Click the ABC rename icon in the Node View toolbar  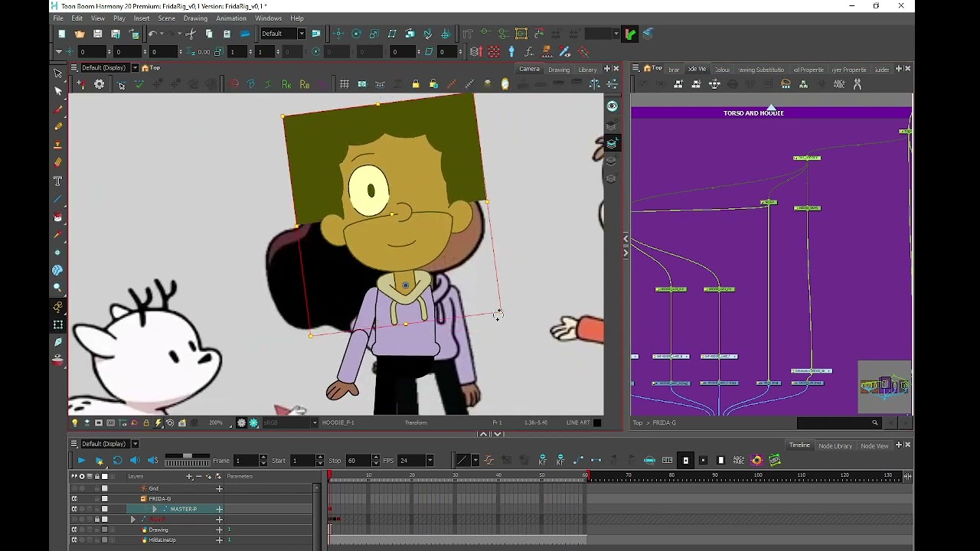click(x=839, y=84)
